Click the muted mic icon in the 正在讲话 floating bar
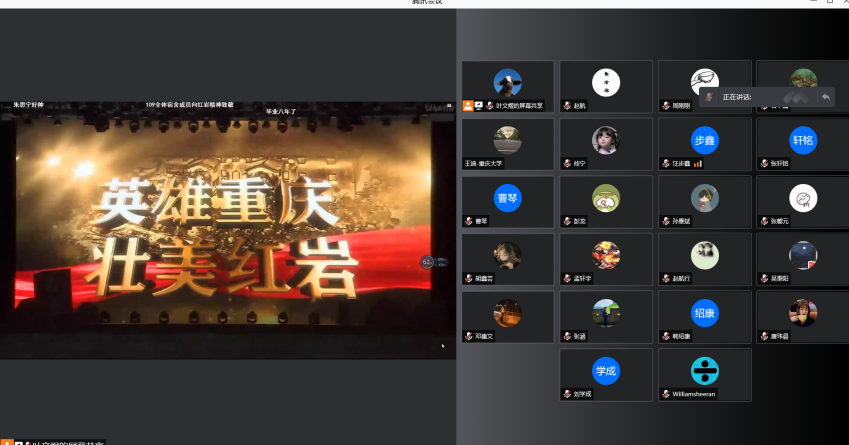Screen dimensions: 849x445 (x=709, y=97)
